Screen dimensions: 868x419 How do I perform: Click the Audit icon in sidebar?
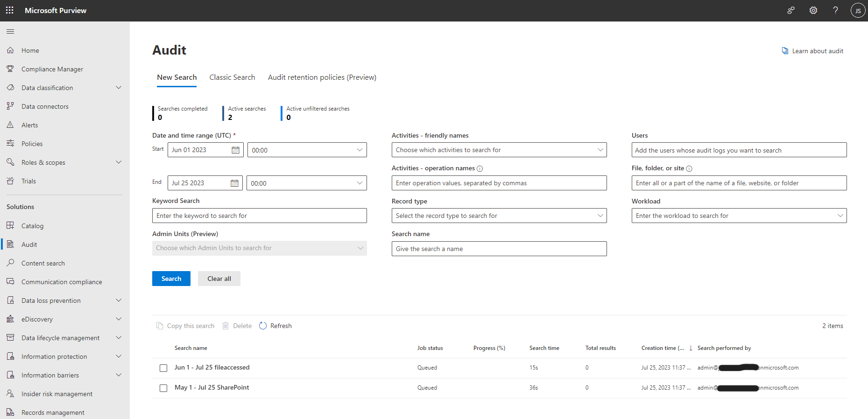pos(10,244)
